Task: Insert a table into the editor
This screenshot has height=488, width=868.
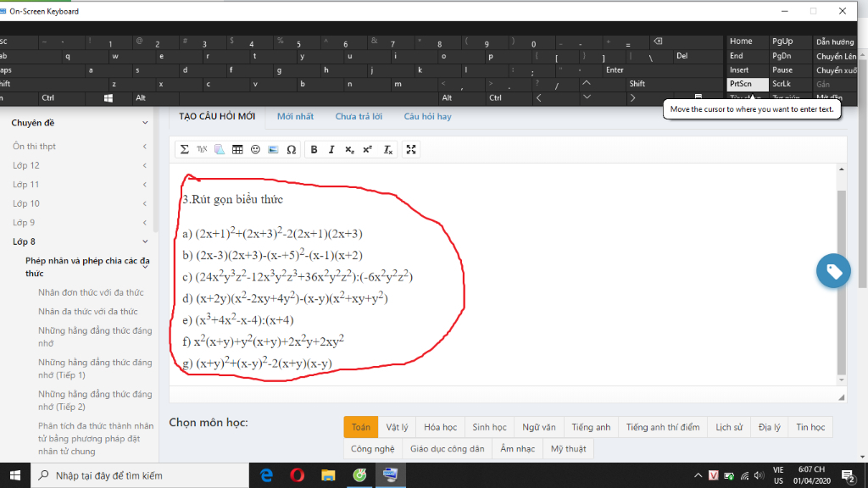Action: tap(237, 149)
